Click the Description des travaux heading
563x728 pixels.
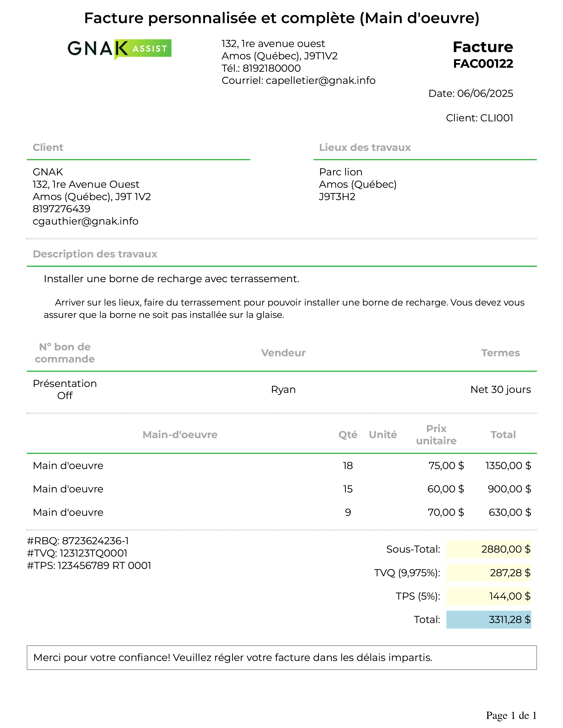tap(95, 254)
